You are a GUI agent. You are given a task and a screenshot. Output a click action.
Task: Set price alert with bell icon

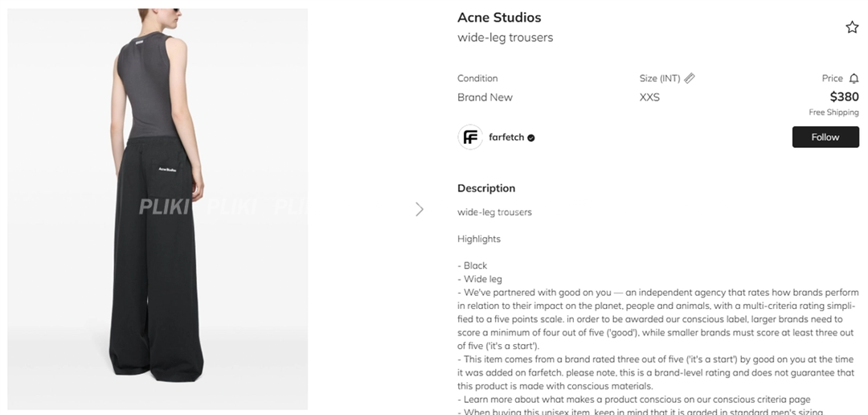(x=854, y=78)
